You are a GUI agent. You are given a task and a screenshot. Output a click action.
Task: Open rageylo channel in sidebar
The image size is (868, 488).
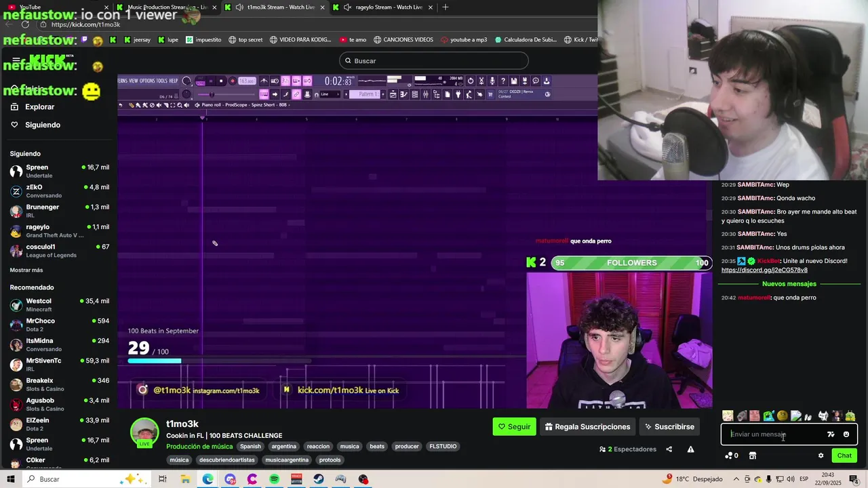click(x=59, y=231)
